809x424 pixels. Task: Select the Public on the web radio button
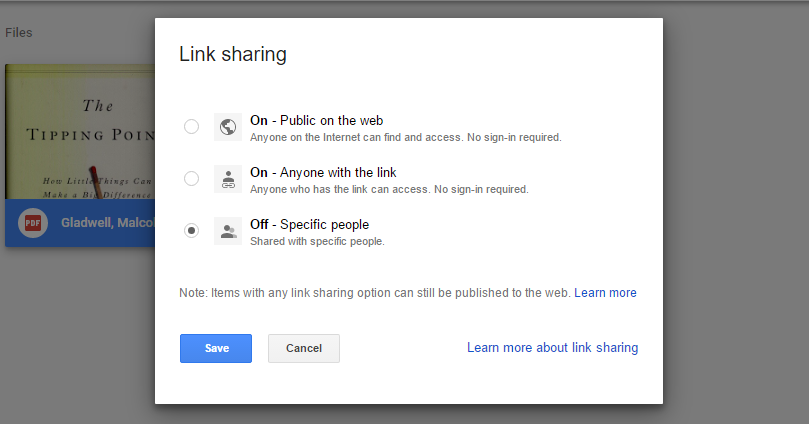pos(191,126)
